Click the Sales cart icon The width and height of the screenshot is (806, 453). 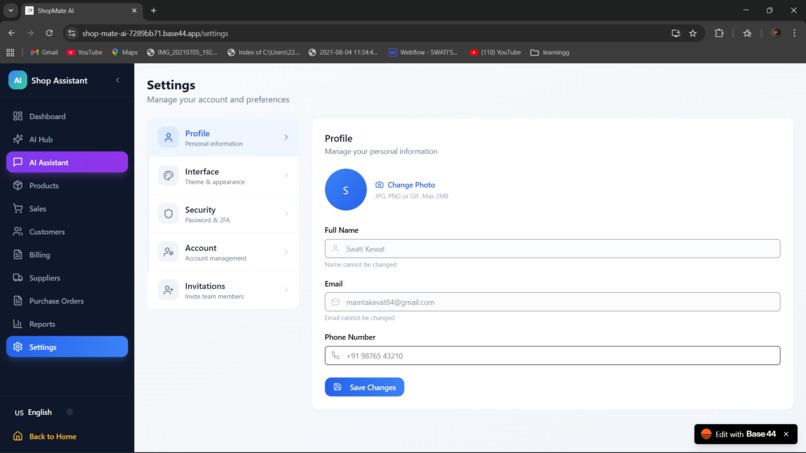[x=18, y=208]
